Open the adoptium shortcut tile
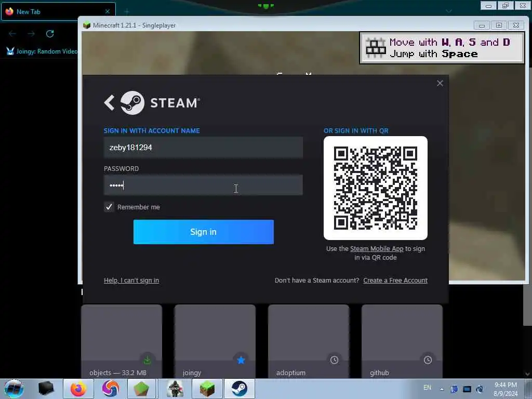 click(x=309, y=341)
